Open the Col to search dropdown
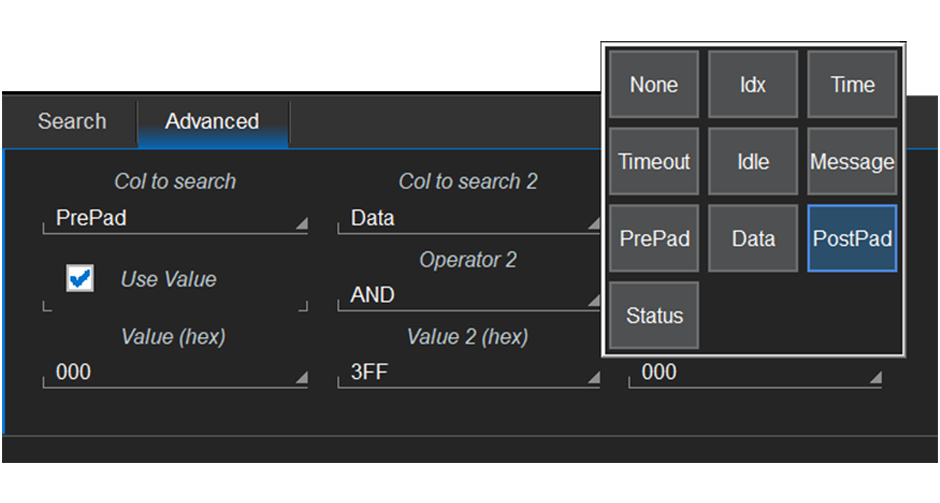940x503 pixels. click(175, 219)
